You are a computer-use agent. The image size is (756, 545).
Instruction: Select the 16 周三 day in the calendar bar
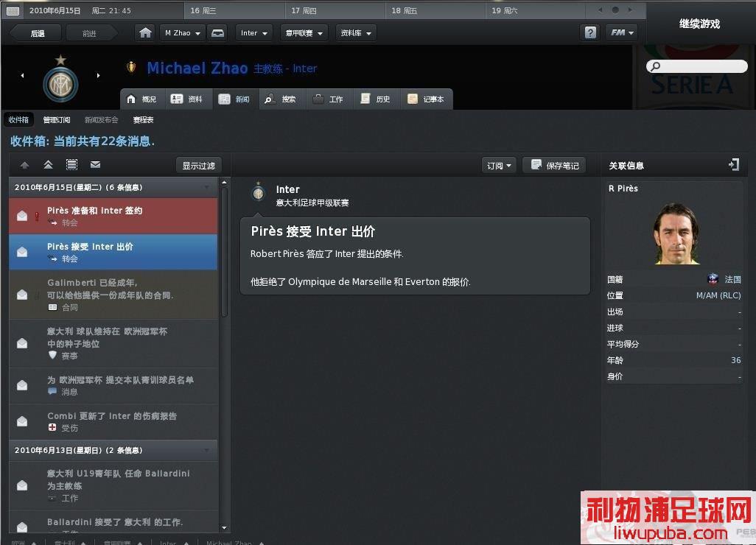pyautogui.click(x=234, y=10)
